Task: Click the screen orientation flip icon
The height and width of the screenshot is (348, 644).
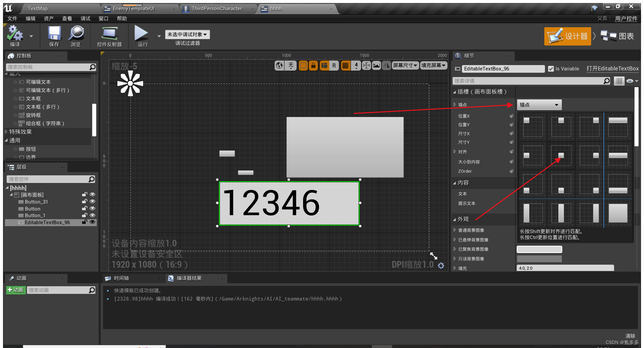Action: pyautogui.click(x=386, y=66)
